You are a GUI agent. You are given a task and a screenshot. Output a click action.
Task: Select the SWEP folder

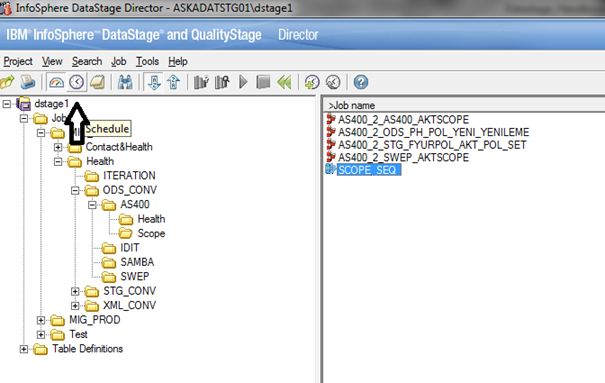(135, 277)
